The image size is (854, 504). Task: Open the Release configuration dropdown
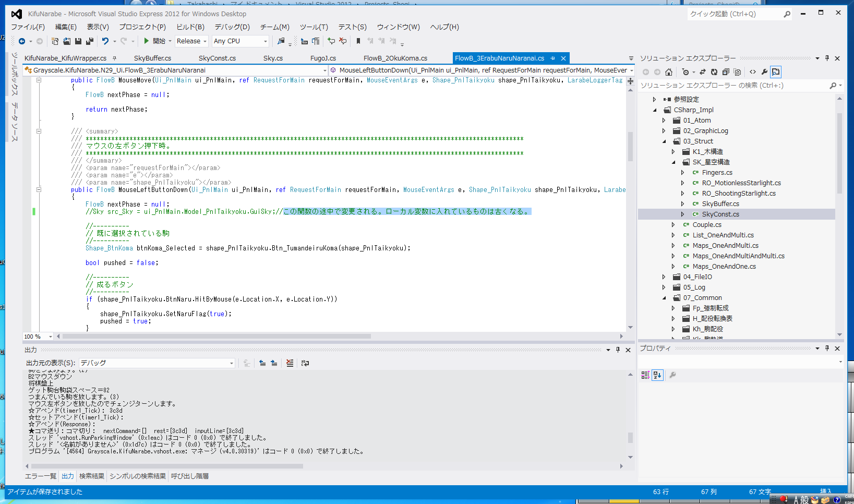pos(191,41)
